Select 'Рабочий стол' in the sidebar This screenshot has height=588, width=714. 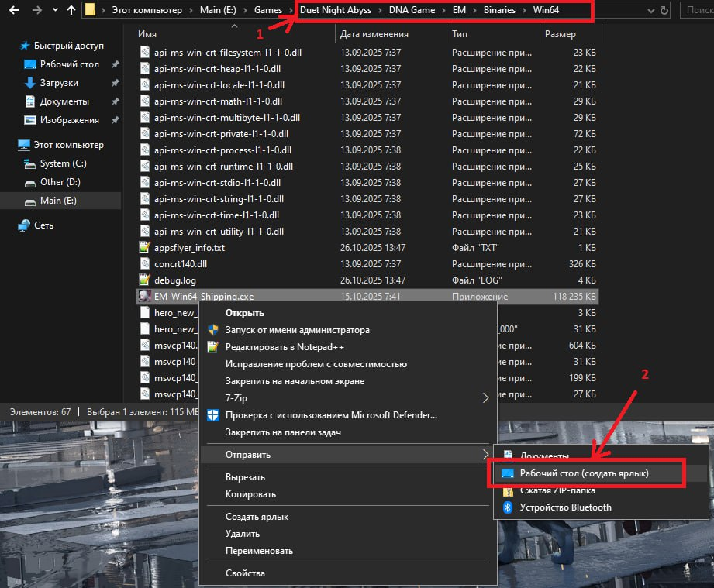pyautogui.click(x=69, y=64)
